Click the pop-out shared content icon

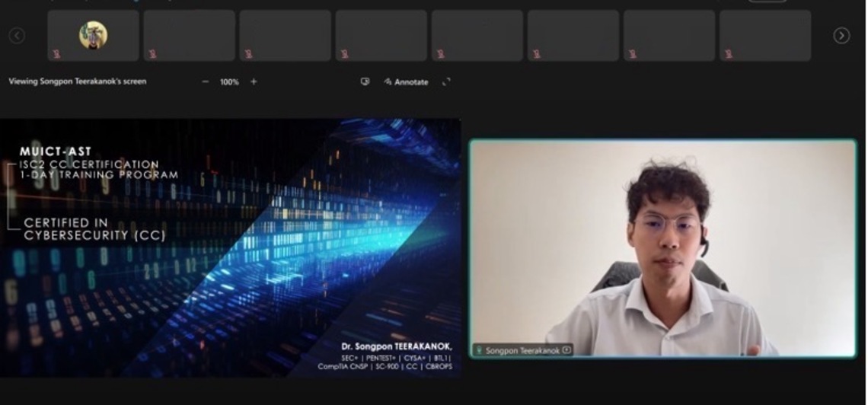coord(365,81)
